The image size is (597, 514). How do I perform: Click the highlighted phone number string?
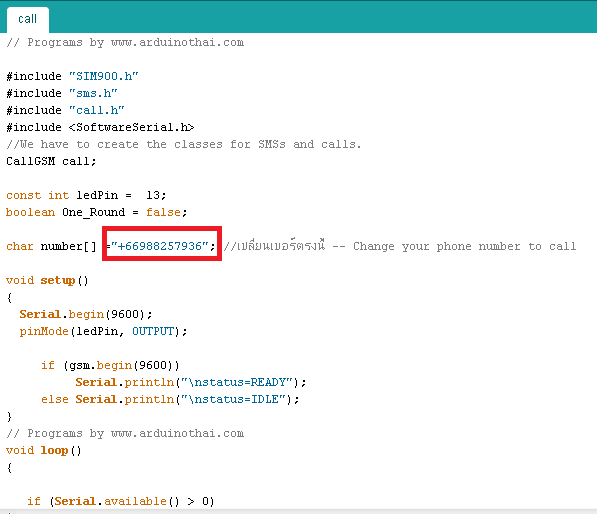pos(160,246)
